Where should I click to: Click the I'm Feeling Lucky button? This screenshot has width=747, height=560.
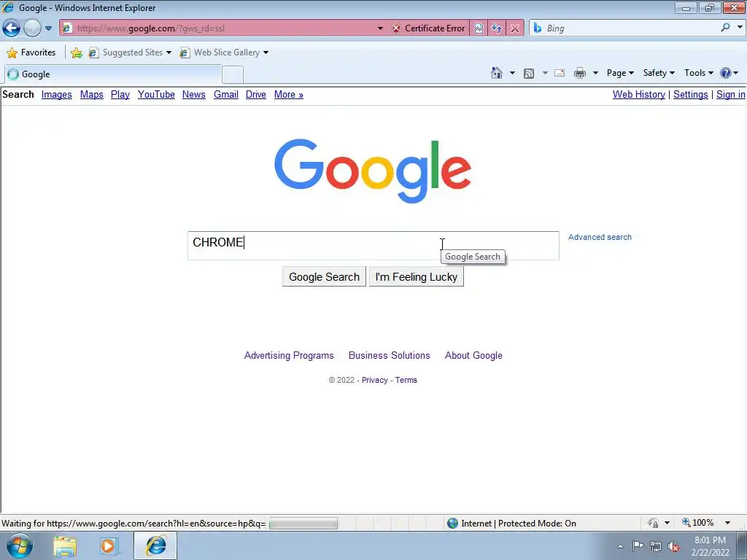(417, 276)
